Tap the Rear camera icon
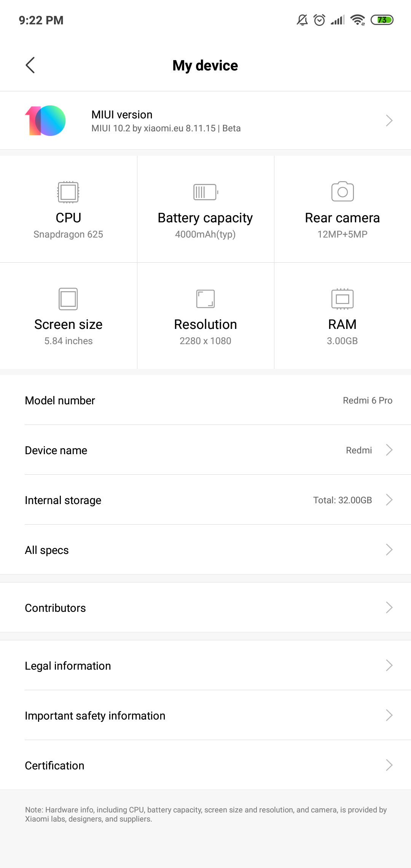Viewport: 411px width, 868px height. pos(342,191)
